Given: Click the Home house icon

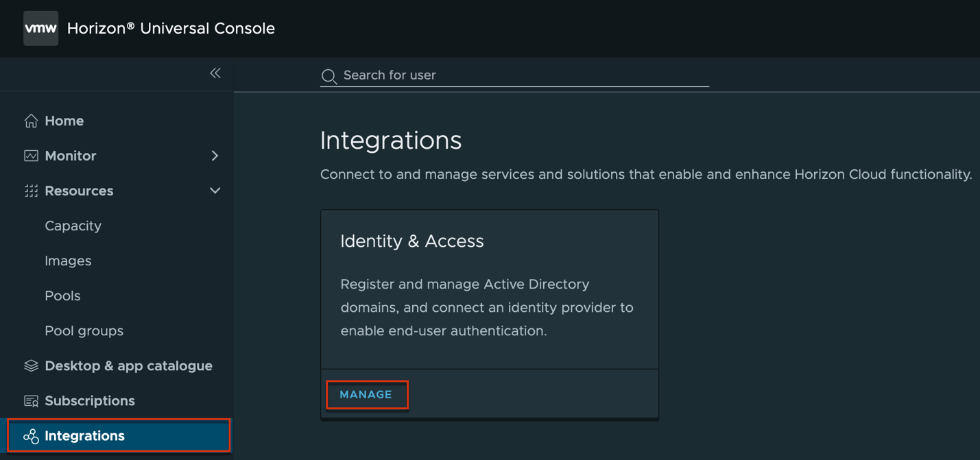Looking at the screenshot, I should (x=31, y=121).
